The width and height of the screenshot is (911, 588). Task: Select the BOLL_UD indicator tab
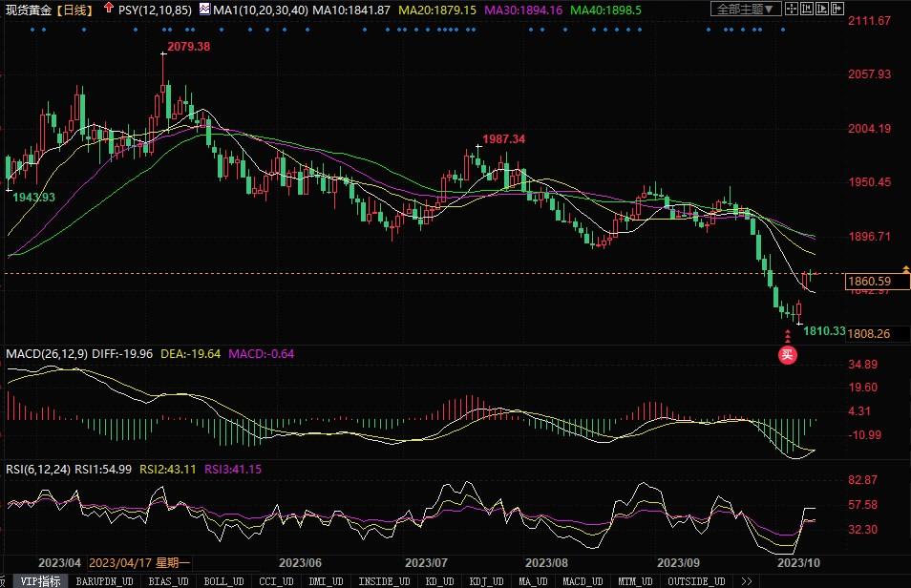coord(223,580)
